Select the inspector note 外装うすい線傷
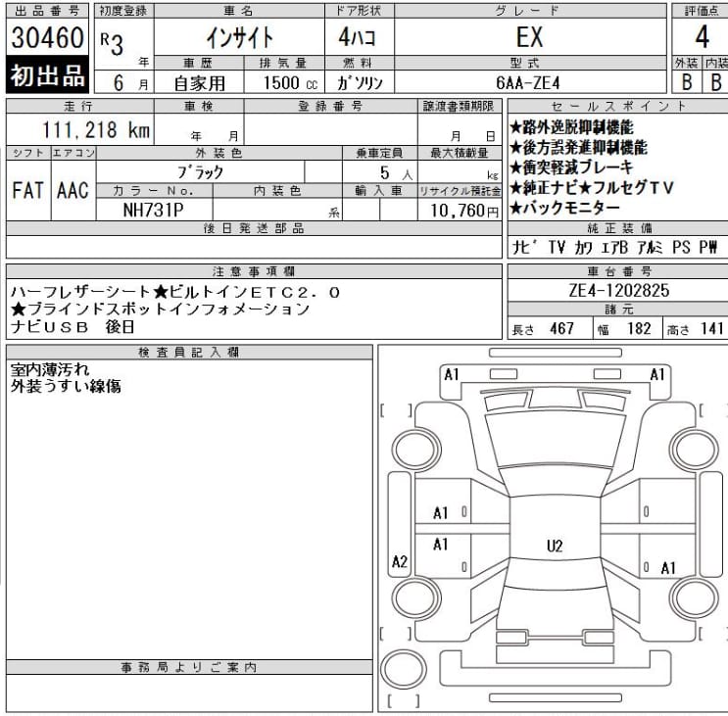Viewport: 728px width, 716px height. click(x=66, y=386)
